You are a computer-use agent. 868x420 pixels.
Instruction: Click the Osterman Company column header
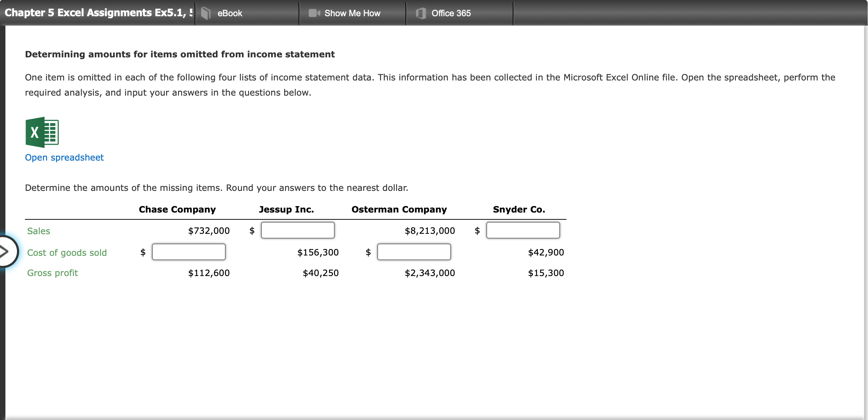click(399, 209)
